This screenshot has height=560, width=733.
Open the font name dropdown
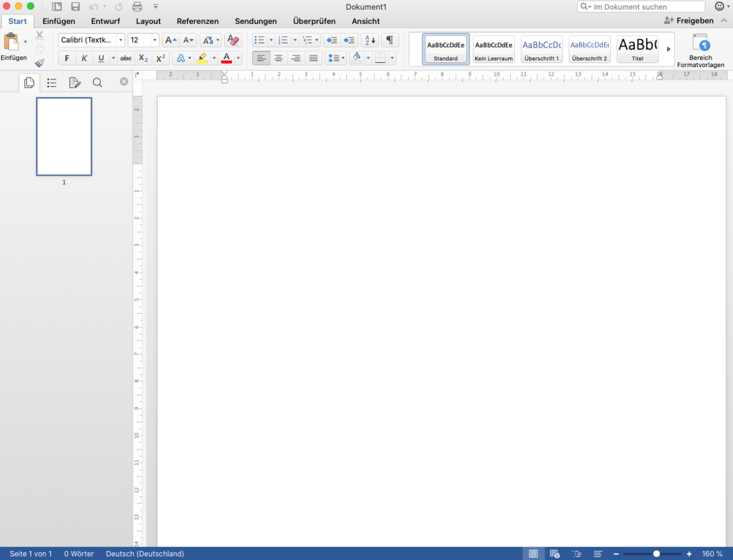[x=120, y=40]
